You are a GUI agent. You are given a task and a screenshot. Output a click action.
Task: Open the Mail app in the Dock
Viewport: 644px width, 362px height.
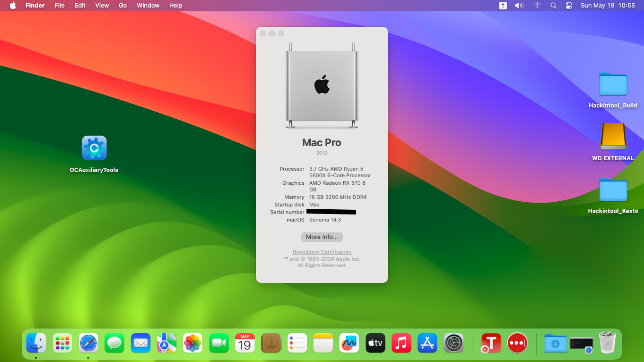coord(140,343)
